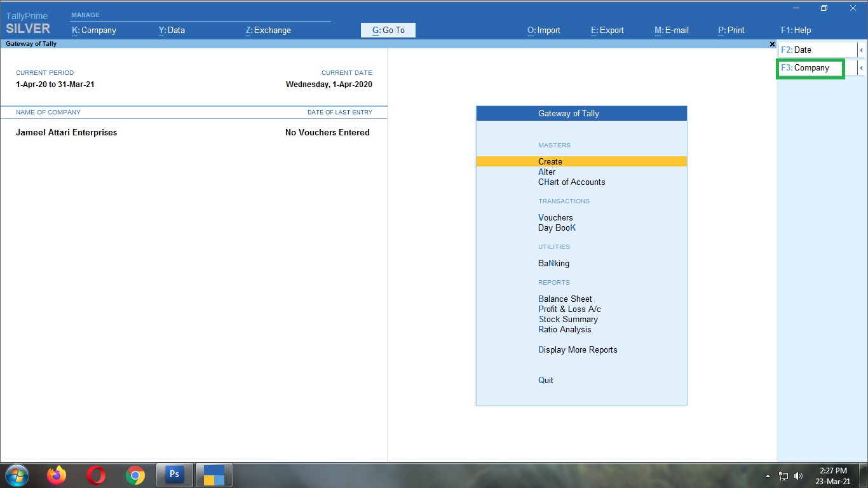Click the F2: Date button
The image size is (868, 488).
(817, 50)
